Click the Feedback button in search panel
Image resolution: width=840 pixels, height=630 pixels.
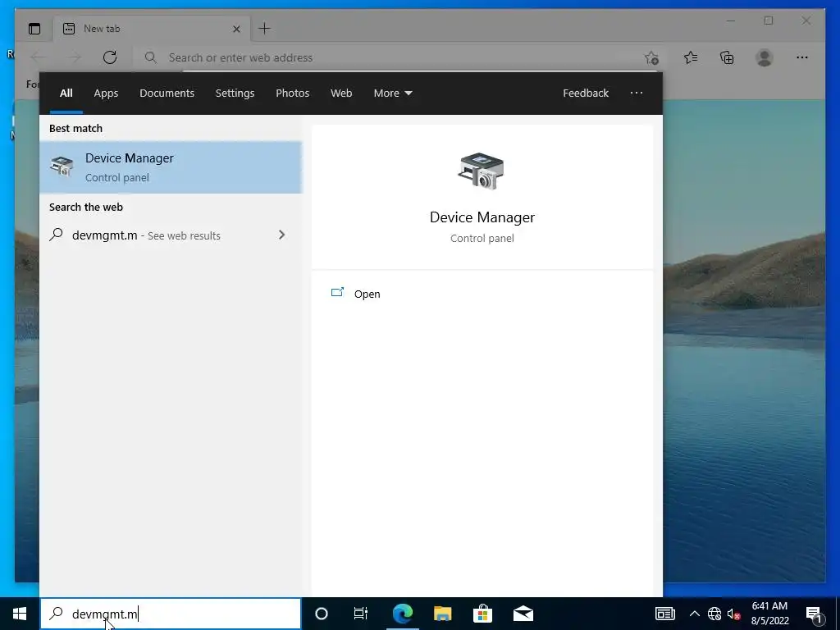click(x=586, y=94)
